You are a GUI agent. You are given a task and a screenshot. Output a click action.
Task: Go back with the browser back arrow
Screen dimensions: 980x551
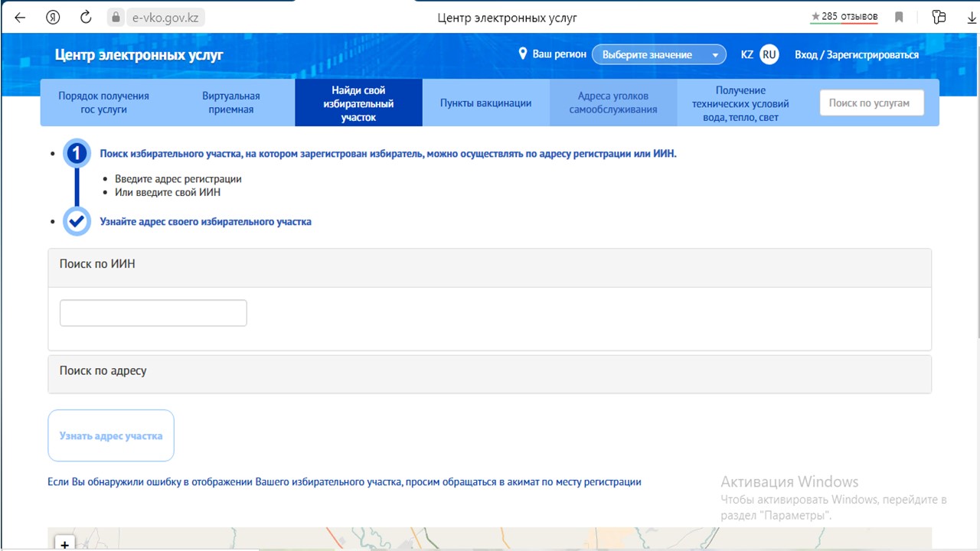tap(20, 17)
